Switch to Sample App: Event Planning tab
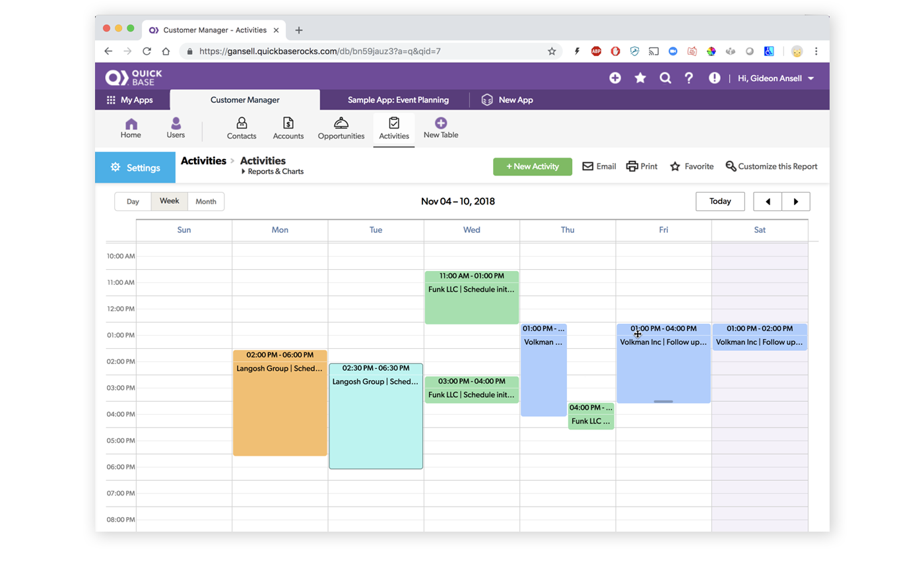This screenshot has height=562, width=924. coord(398,100)
